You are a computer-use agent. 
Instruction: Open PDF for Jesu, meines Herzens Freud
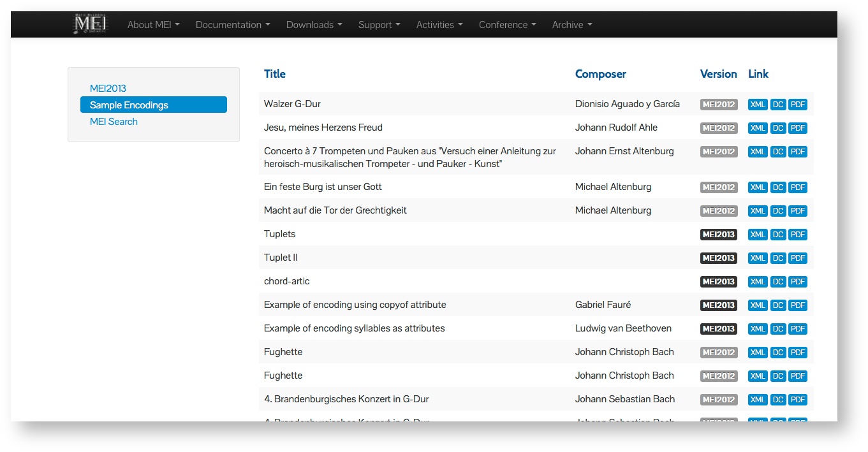click(x=797, y=128)
